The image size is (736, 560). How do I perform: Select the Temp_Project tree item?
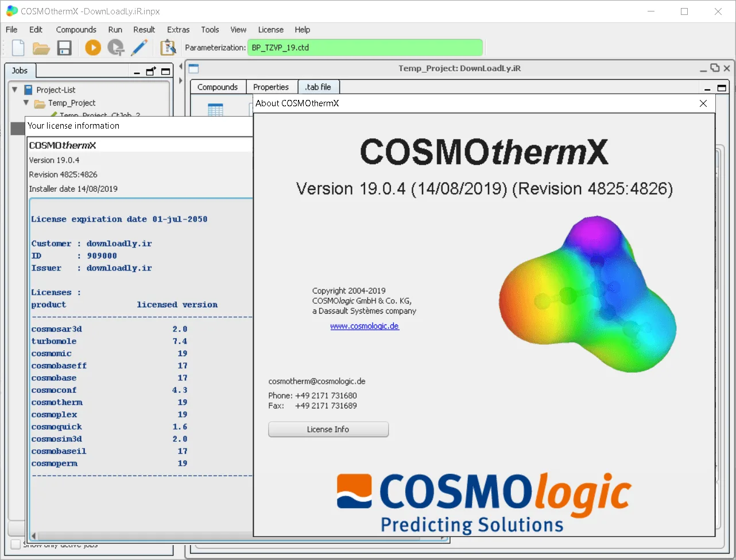tap(72, 103)
